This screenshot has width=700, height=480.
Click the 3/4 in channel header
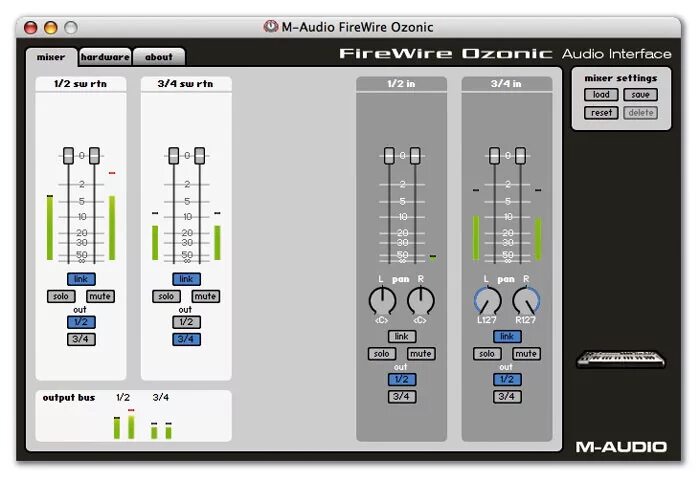pyautogui.click(x=507, y=84)
